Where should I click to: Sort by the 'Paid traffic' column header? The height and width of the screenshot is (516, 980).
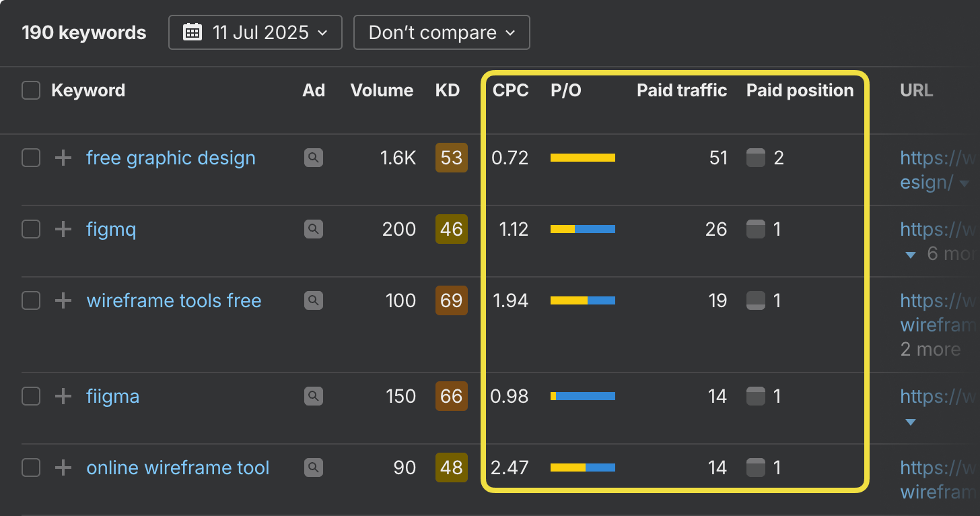click(681, 90)
